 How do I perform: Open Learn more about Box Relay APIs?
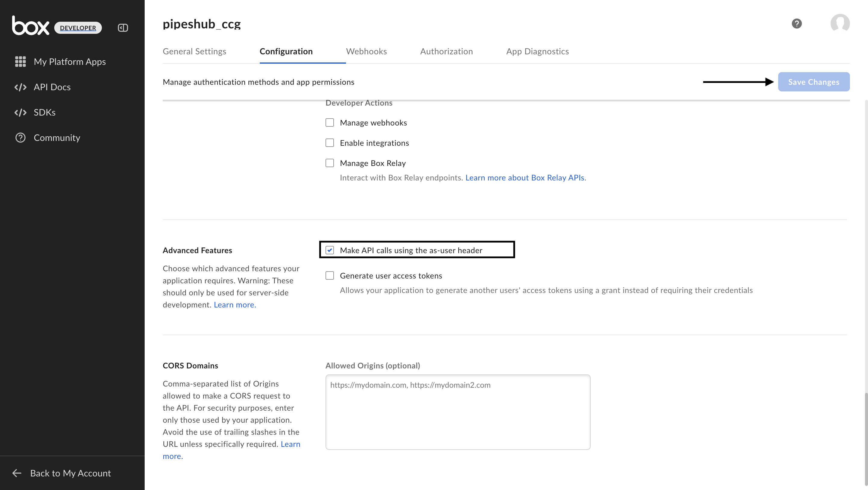click(524, 177)
